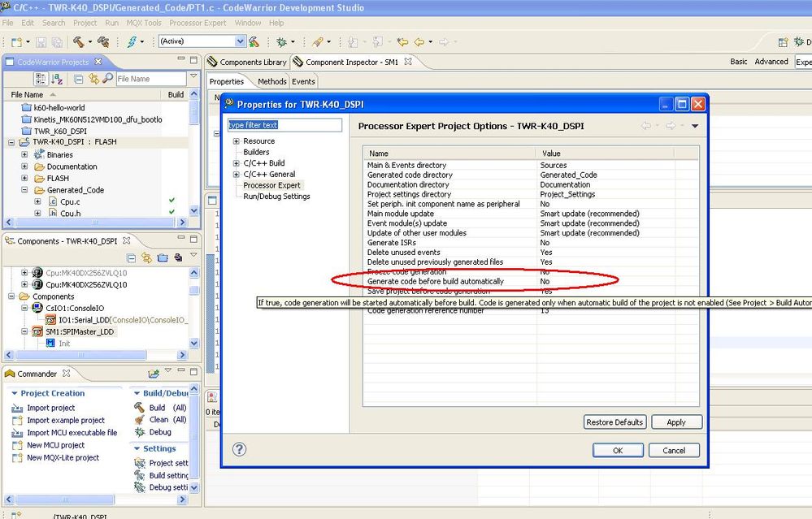The height and width of the screenshot is (519, 812).
Task: Click the folder icon in Components panel toolbar
Action: [x=163, y=257]
